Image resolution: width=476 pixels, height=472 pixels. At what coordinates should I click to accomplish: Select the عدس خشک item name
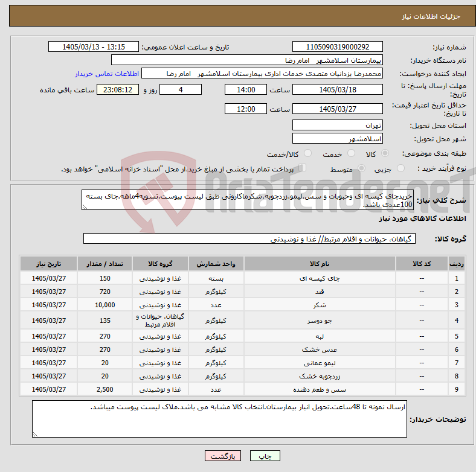pyautogui.click(x=320, y=349)
